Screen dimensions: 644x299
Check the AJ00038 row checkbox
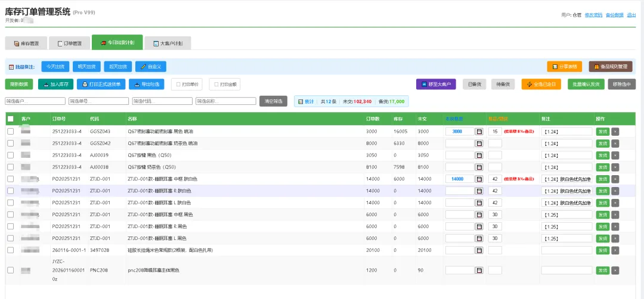tap(11, 167)
